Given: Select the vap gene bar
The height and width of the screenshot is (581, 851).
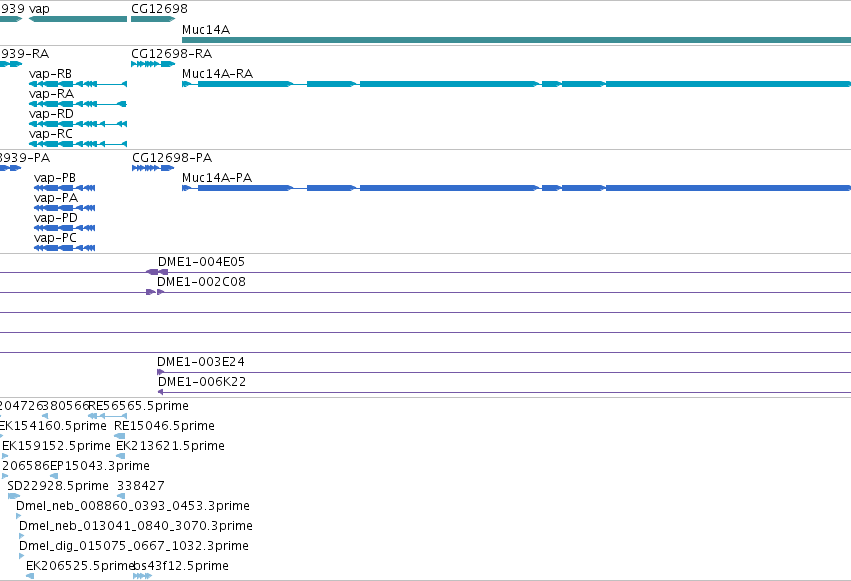Looking at the screenshot, I should (78, 19).
